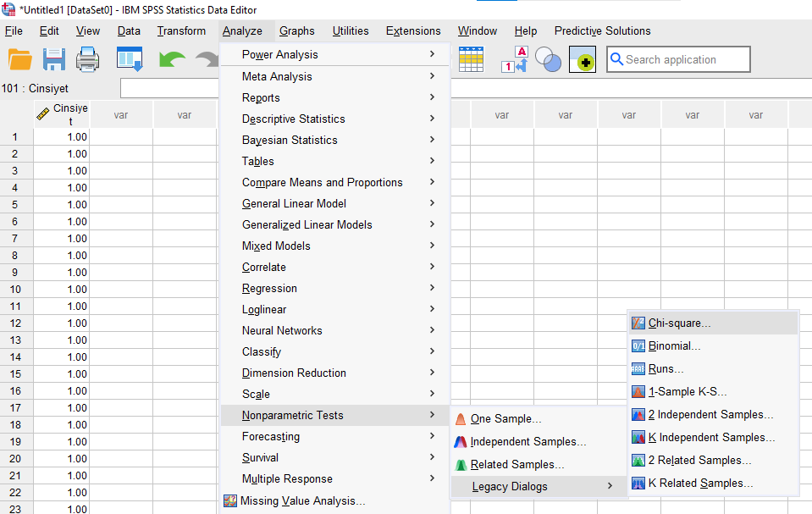Open the One Sample nonparametric dialog
The width and height of the screenshot is (812, 514).
click(x=505, y=419)
